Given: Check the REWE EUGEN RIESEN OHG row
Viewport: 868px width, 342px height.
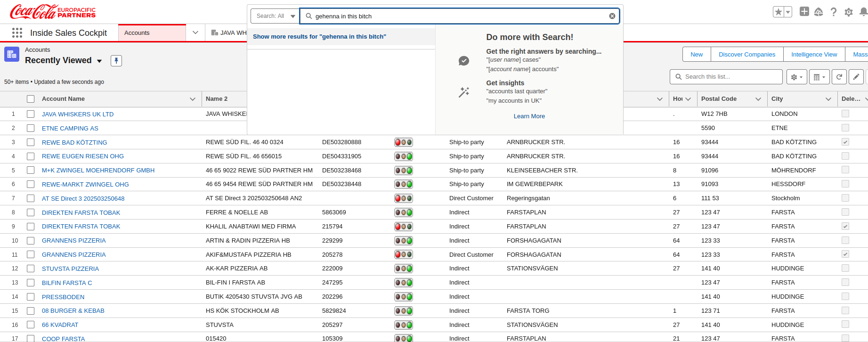Looking at the screenshot, I should tap(31, 156).
